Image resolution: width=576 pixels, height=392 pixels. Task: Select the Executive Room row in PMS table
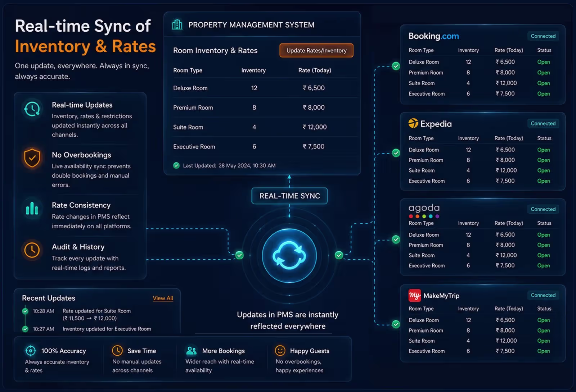click(265, 146)
